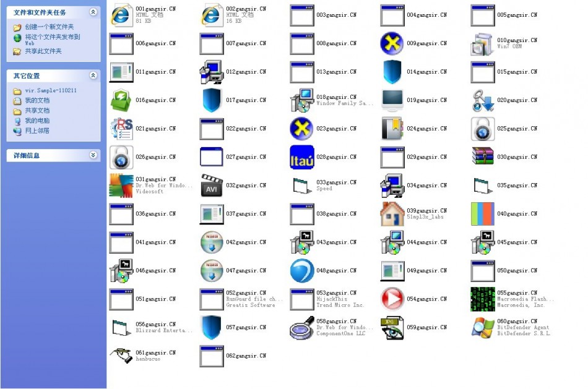588x389 pixels.
Task: Click the window icon of 037gangsir.CN
Action: pos(212,214)
